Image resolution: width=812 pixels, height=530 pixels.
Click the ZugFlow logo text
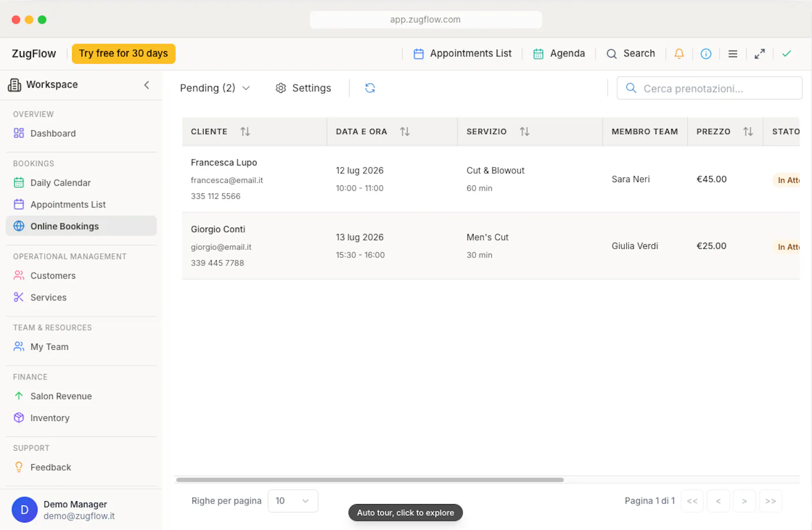34,53
